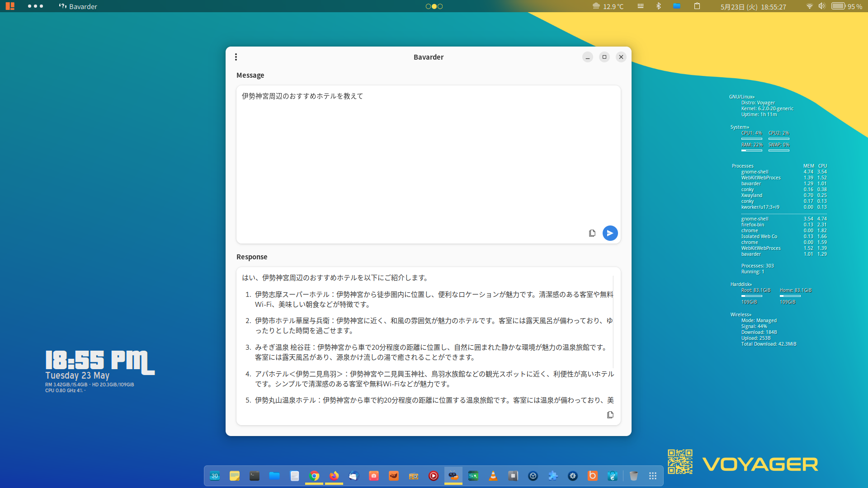Click the volume icon in the top bar
The height and width of the screenshot is (488, 868).
click(822, 6)
